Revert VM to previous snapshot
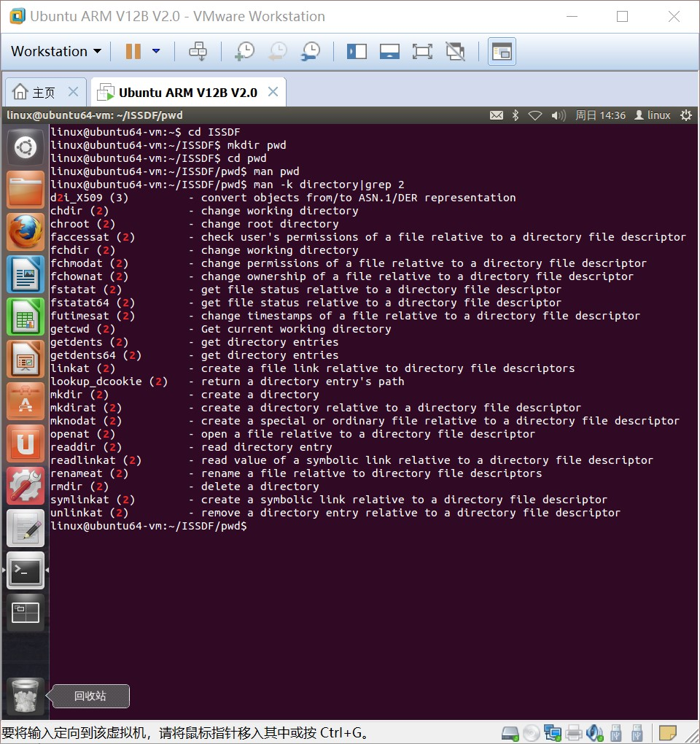 click(x=278, y=51)
